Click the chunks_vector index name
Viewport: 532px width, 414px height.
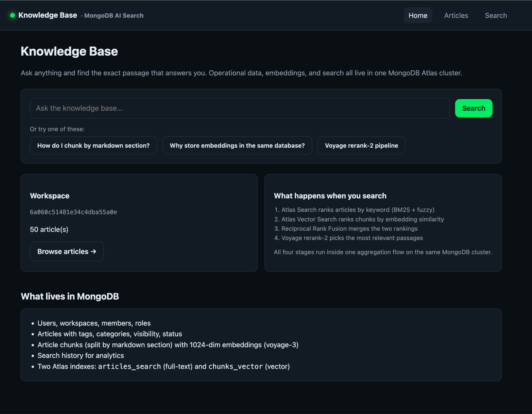(x=236, y=366)
